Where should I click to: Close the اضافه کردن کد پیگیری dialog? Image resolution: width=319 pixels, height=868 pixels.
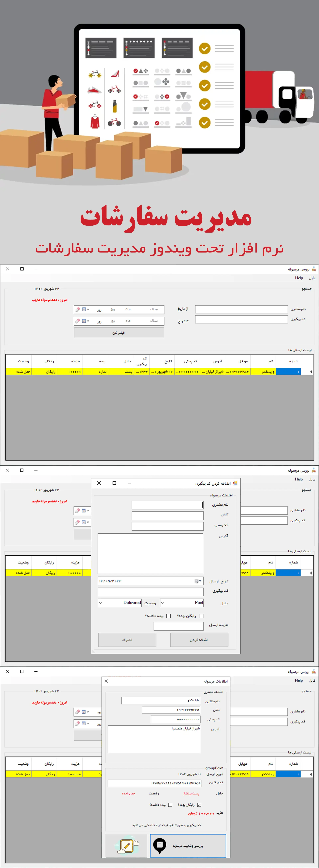[x=99, y=483]
